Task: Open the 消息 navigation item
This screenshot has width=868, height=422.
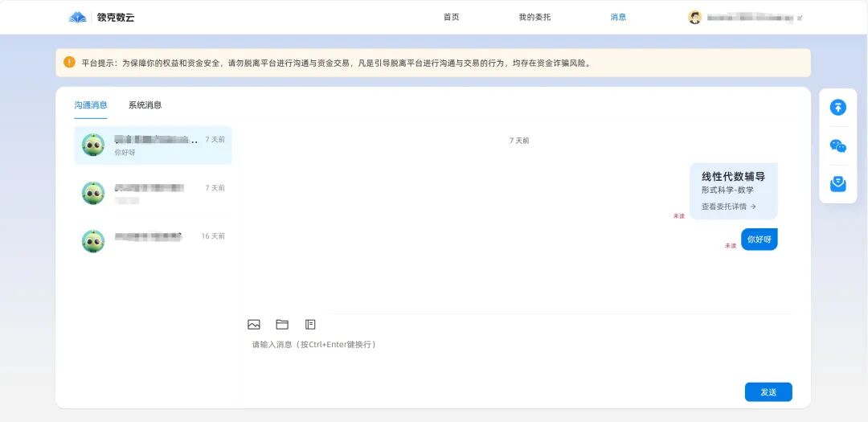Action: coord(618,17)
